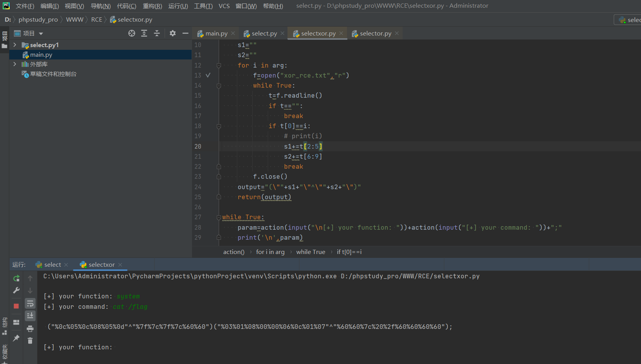The height and width of the screenshot is (364, 641).
Task: Expand the 外部库 tree node
Action: tap(15, 64)
